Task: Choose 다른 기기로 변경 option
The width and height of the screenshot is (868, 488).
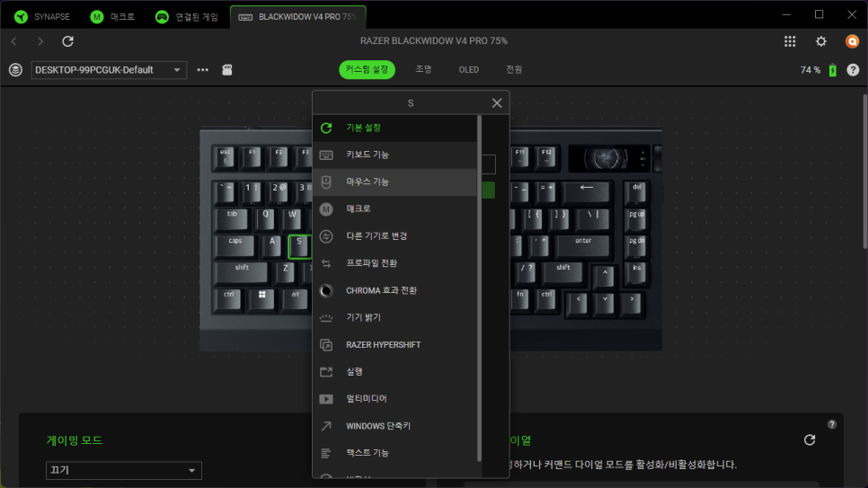Action: pyautogui.click(x=394, y=236)
